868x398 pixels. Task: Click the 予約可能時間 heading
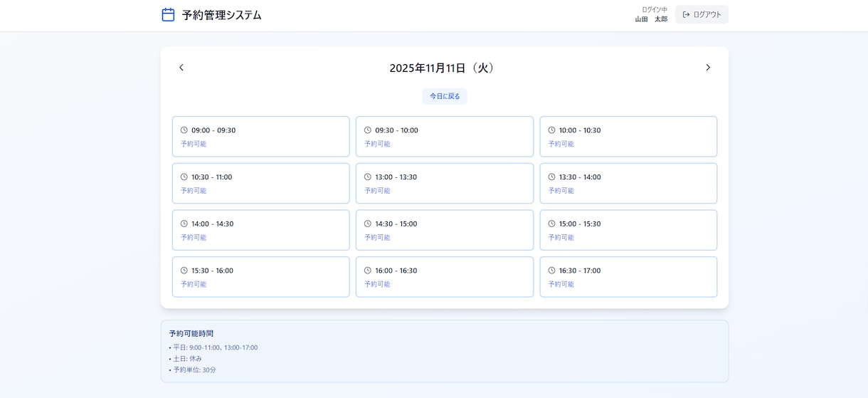coord(191,333)
